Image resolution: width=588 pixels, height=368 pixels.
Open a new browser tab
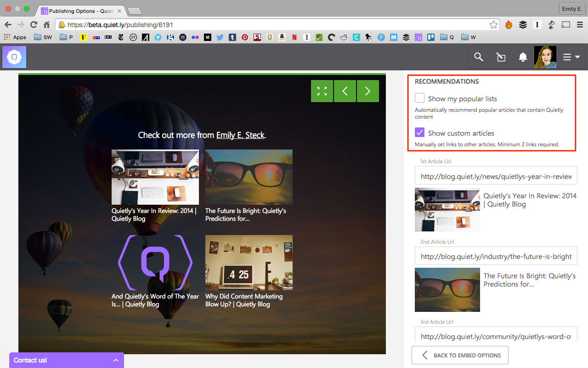click(134, 11)
